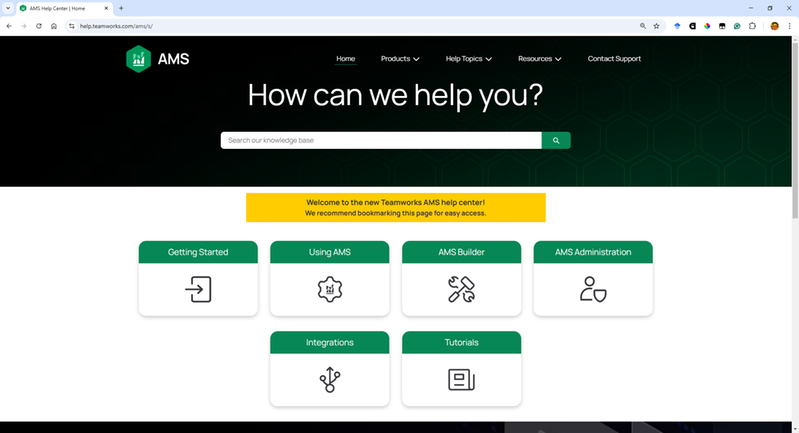Viewport: 799px width, 433px height.
Task: Select the AMS Administration user shield icon
Action: pyautogui.click(x=593, y=289)
